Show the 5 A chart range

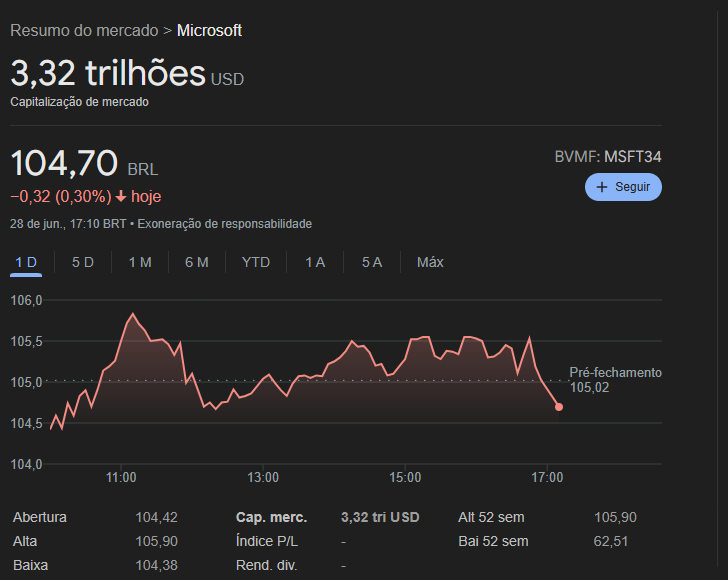pos(372,262)
